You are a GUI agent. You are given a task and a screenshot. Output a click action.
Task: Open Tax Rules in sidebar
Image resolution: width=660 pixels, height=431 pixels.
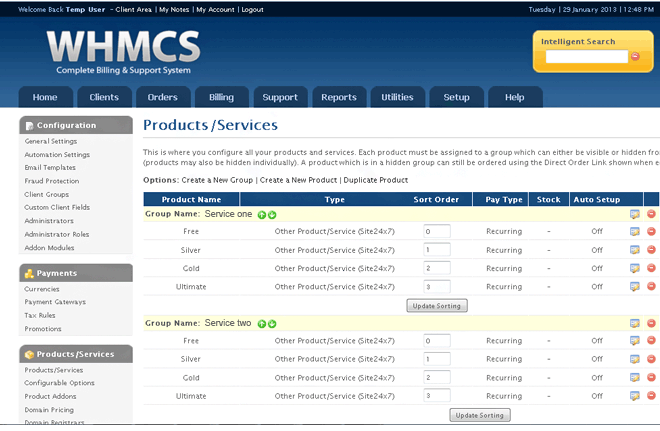pos(40,315)
